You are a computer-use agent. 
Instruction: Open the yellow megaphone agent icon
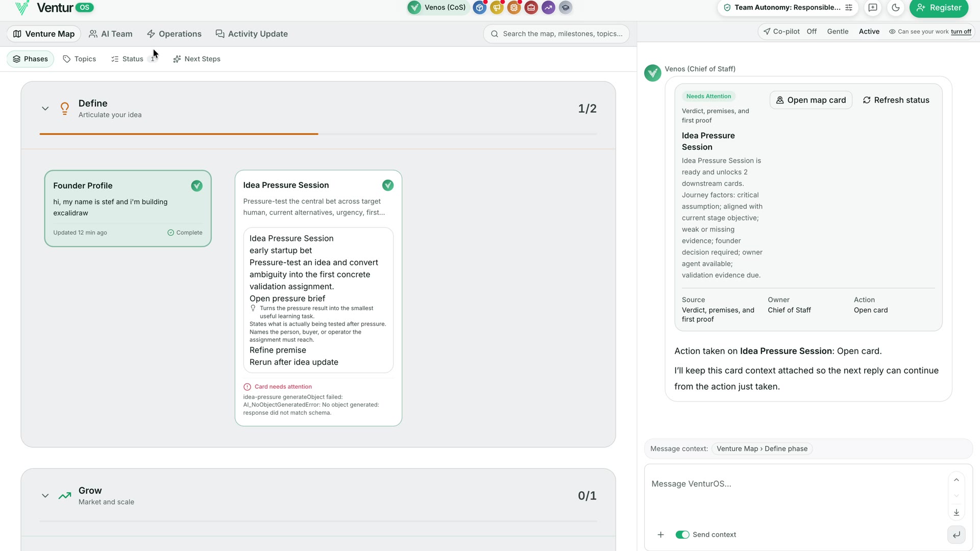point(497,7)
